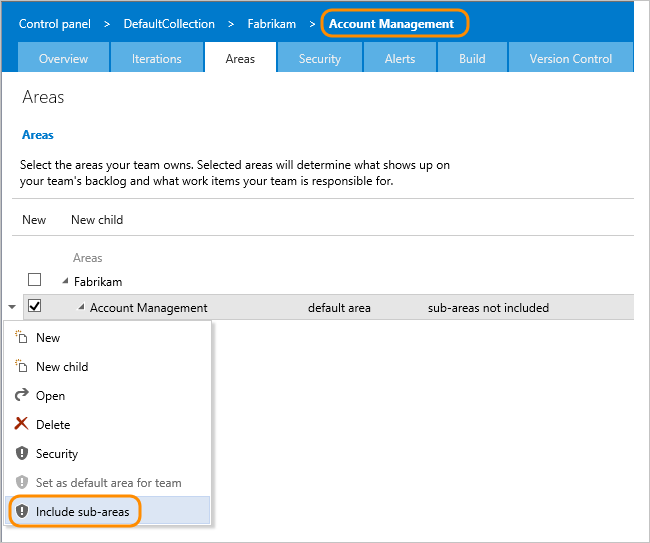
Task: Choose New from the context menu
Action: 107,337
